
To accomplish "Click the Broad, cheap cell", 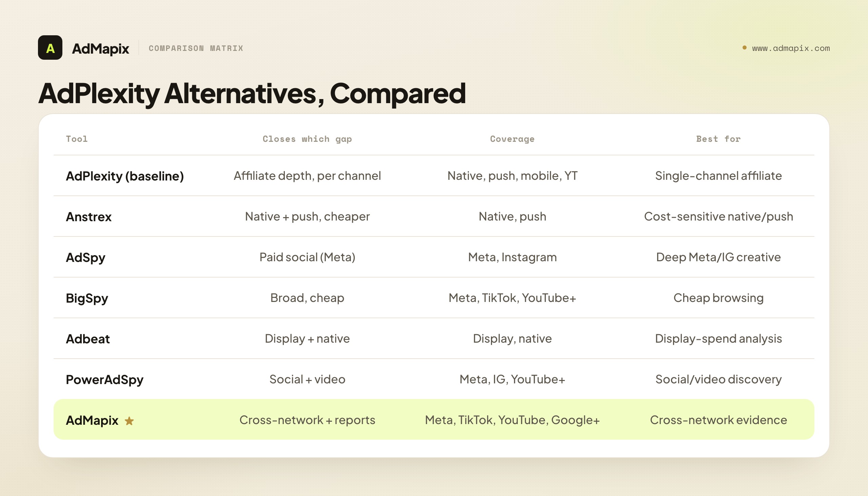I will click(x=307, y=298).
